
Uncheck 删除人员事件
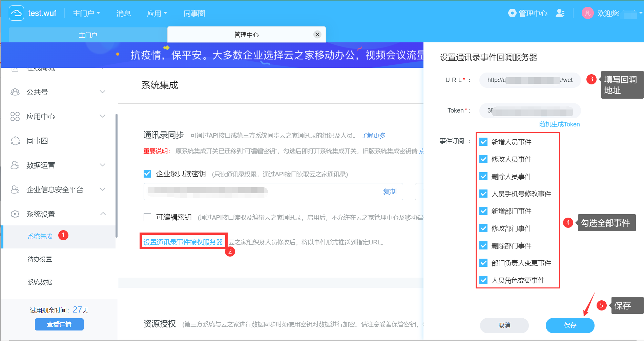click(483, 177)
